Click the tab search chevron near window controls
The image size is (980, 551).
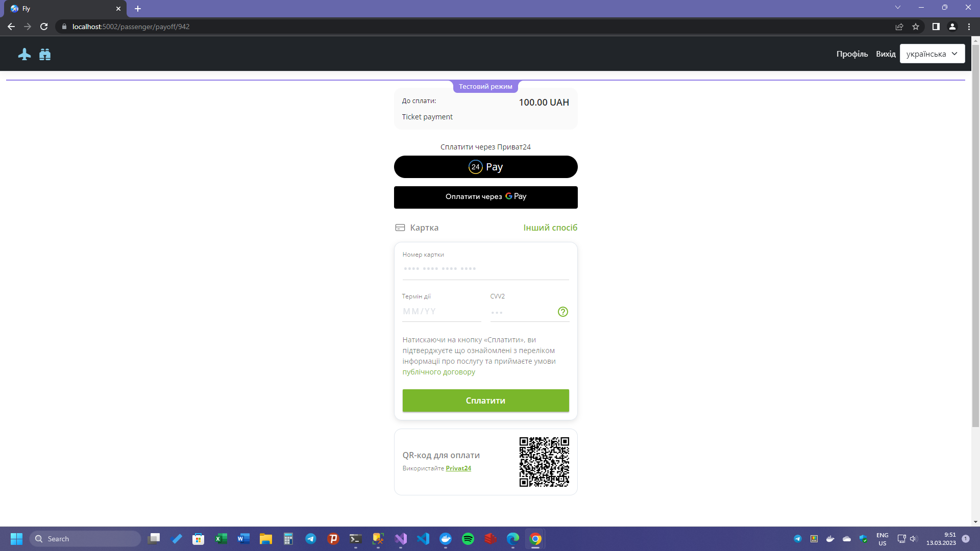coord(897,8)
